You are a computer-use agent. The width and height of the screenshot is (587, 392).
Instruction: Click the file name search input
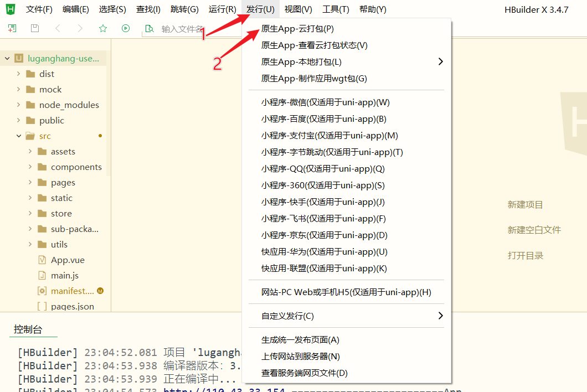point(191,29)
